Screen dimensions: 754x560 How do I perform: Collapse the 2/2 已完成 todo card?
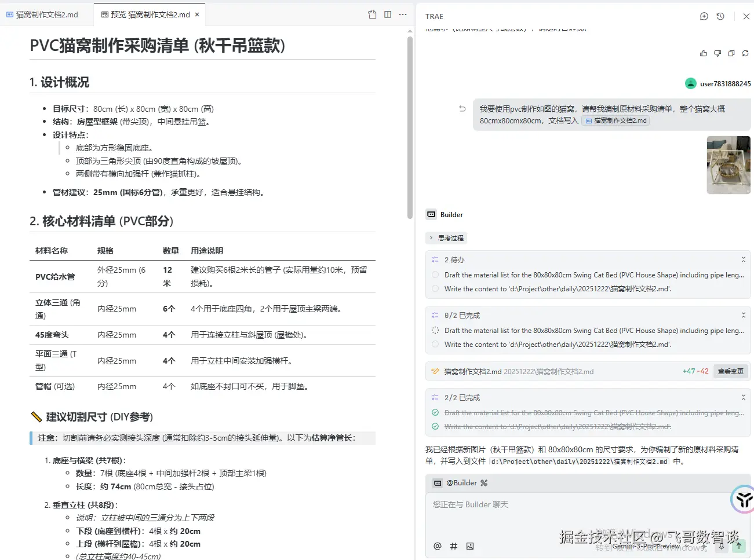[744, 397]
